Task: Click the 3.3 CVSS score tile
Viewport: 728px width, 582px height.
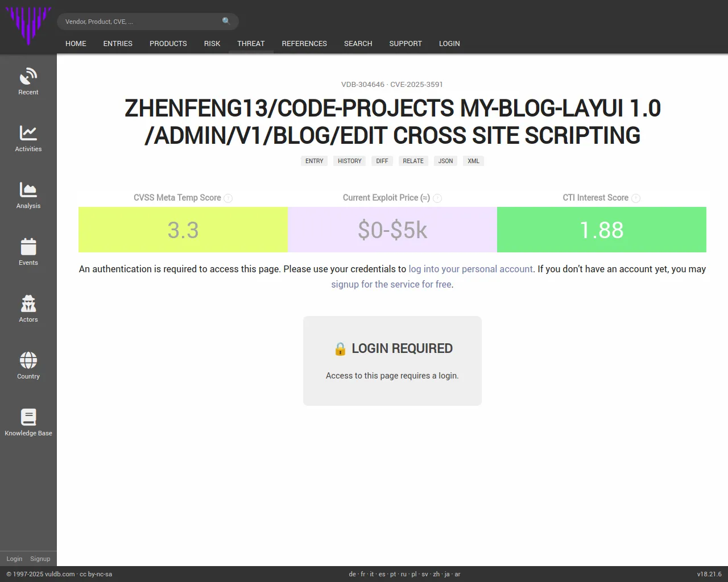Action: [183, 230]
